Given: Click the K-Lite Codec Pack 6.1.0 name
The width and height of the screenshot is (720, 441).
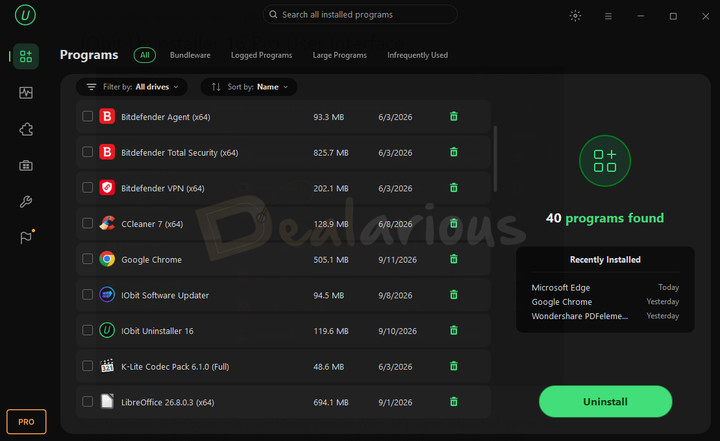Looking at the screenshot, I should (x=175, y=367).
